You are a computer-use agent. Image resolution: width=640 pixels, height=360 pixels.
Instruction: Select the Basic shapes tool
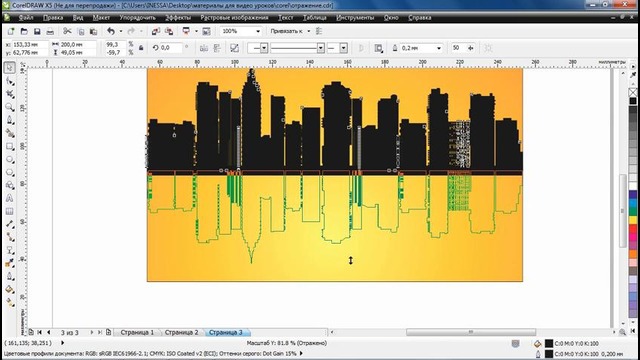10,186
